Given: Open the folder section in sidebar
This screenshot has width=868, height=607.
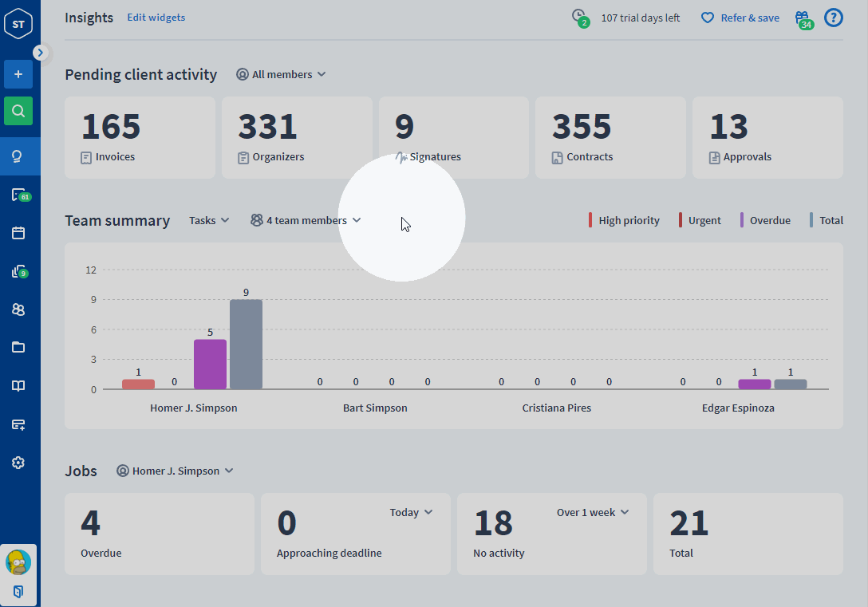Looking at the screenshot, I should point(18,347).
